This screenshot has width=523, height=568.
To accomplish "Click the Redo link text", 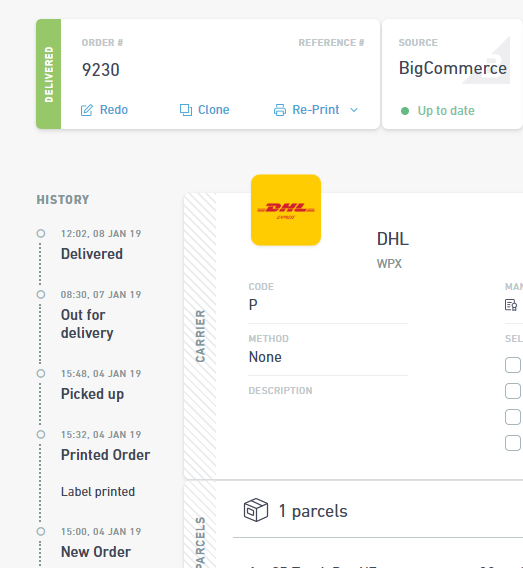I will [114, 110].
